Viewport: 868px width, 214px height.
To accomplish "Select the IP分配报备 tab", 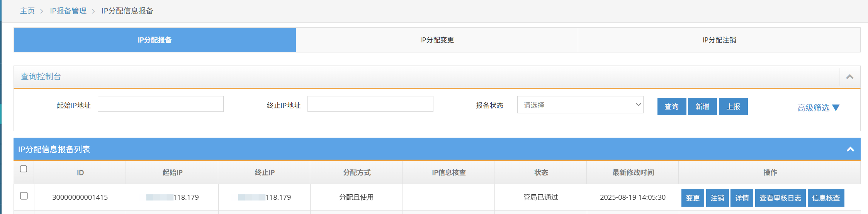I will [155, 40].
